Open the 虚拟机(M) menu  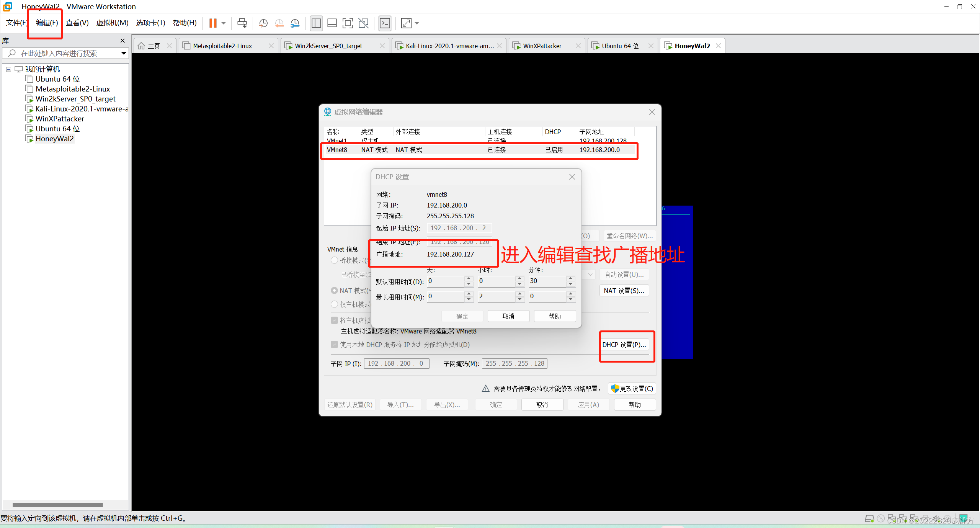pos(112,23)
